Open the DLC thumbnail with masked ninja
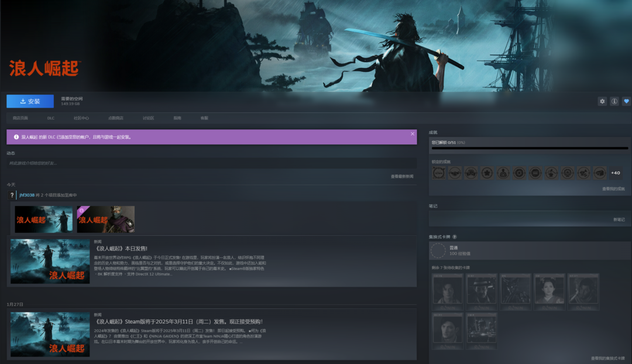The width and height of the screenshot is (632, 364). [105, 219]
